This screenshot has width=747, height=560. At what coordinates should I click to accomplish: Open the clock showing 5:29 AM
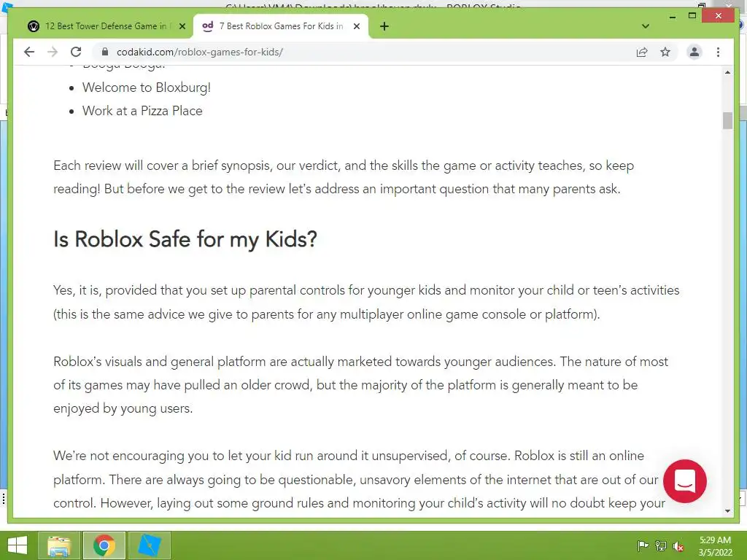[x=715, y=545]
